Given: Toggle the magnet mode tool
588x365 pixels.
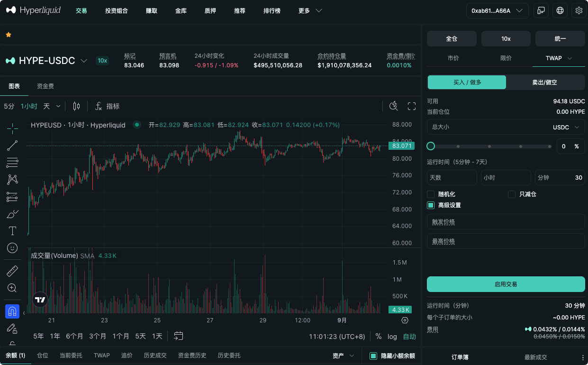Looking at the screenshot, I should 12,311.
